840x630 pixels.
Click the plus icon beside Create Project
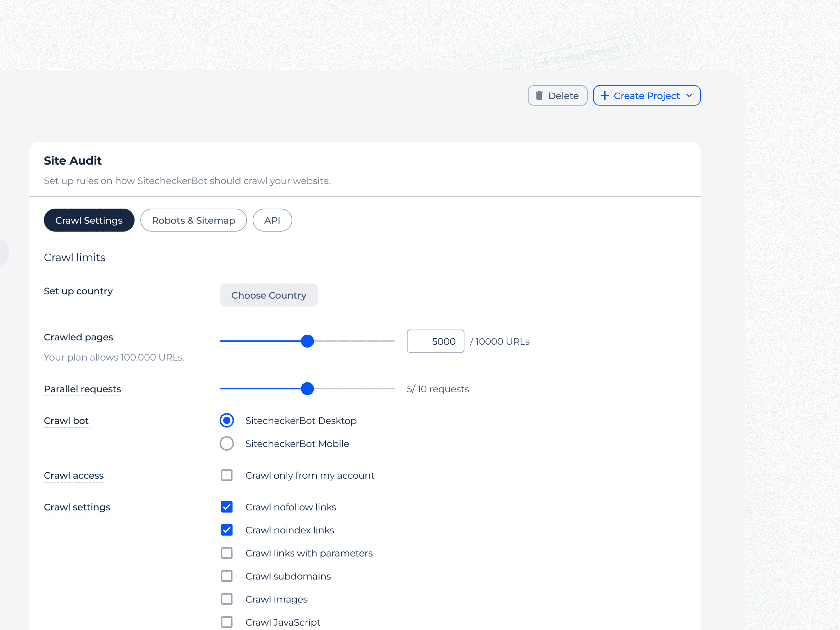605,96
